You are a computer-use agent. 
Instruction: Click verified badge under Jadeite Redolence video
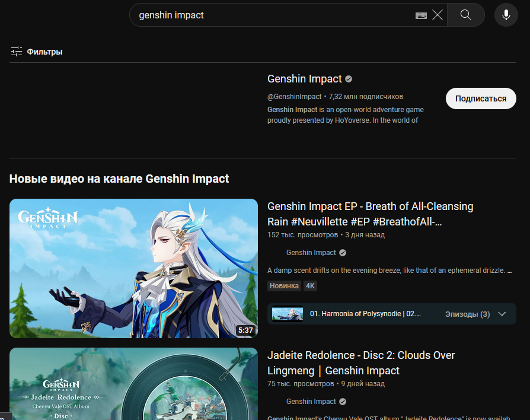343,402
